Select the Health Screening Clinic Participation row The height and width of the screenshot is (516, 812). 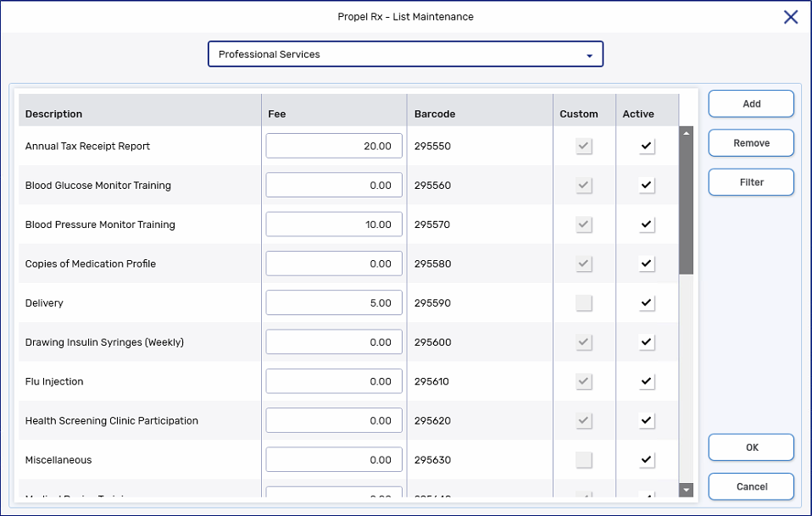point(112,420)
